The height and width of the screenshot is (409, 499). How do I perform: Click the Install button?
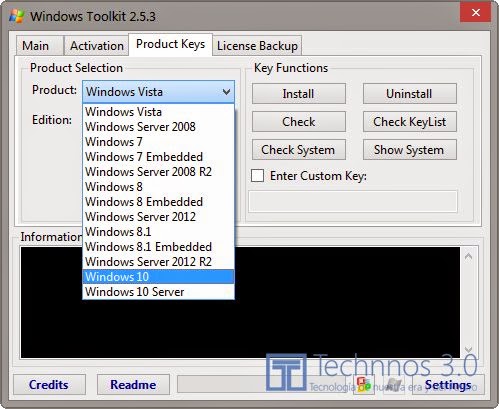tap(299, 94)
